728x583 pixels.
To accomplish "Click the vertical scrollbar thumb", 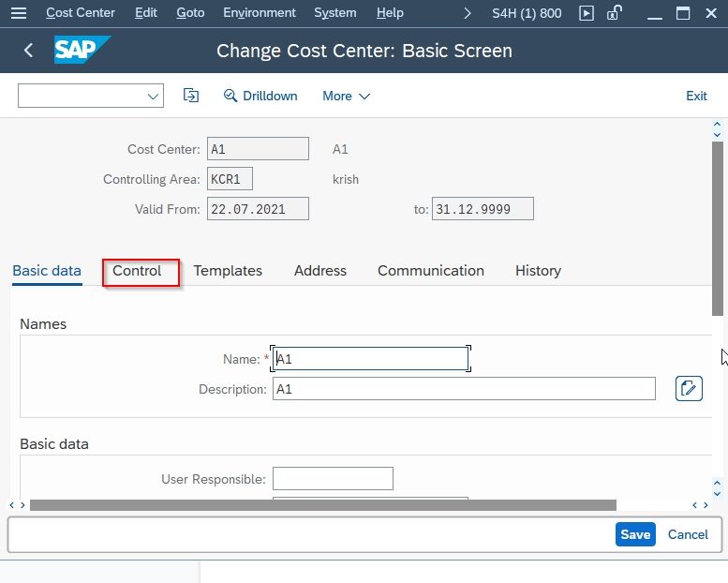I will (718, 229).
